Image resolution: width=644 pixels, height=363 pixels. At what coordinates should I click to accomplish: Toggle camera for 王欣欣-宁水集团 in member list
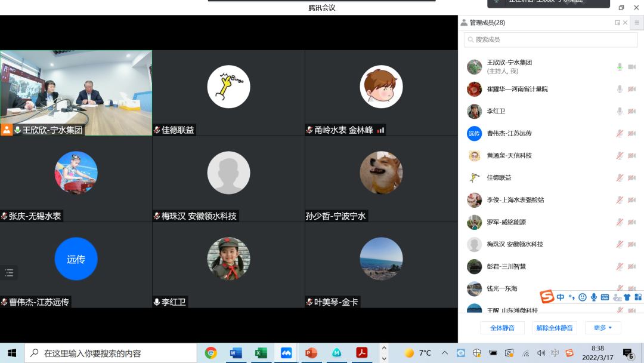click(631, 67)
